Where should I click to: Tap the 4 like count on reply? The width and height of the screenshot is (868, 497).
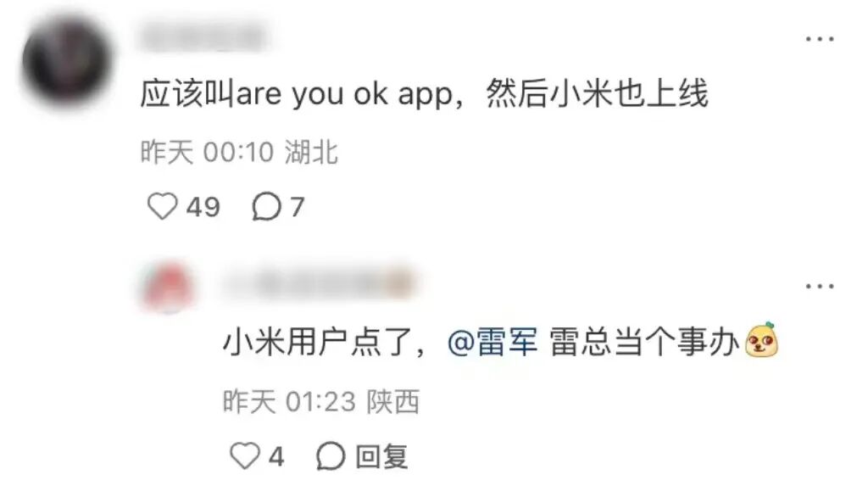tap(276, 457)
